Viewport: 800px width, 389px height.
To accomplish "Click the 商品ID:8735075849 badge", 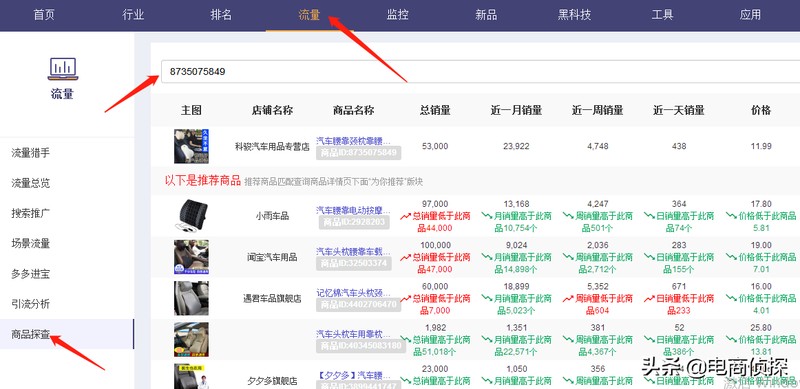I will (x=358, y=153).
